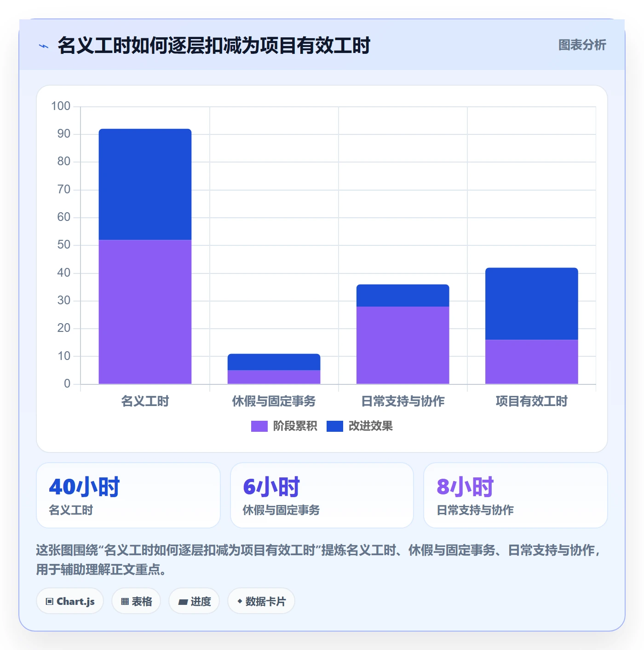
Task: Click the grid icon in 表格 chip
Action: click(x=125, y=602)
